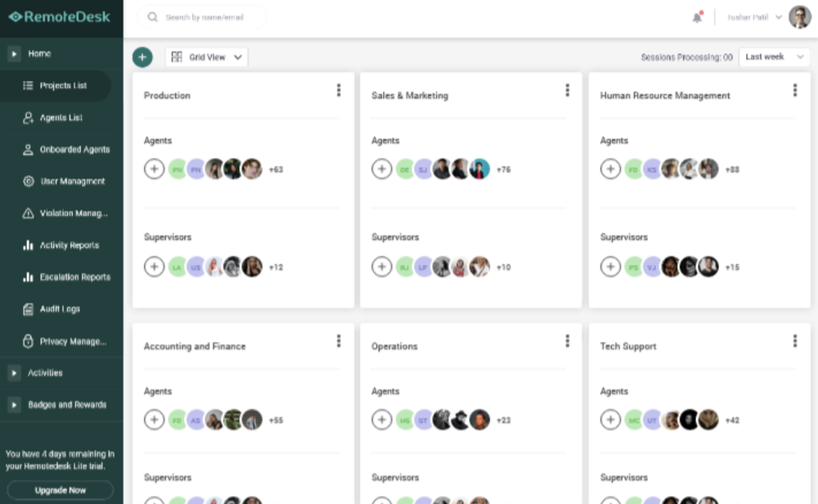Open Sales & Marketing three-dot menu
818x504 pixels.
point(567,91)
